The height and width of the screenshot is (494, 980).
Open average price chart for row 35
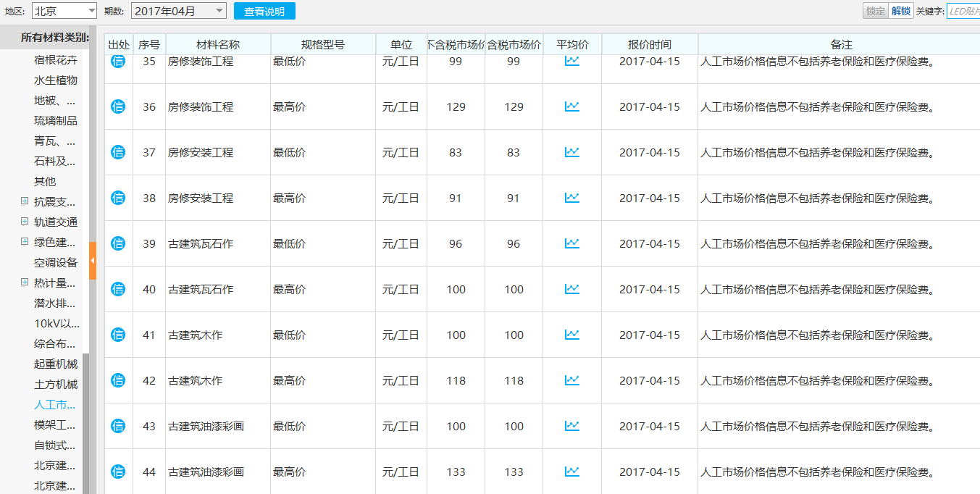coord(572,61)
